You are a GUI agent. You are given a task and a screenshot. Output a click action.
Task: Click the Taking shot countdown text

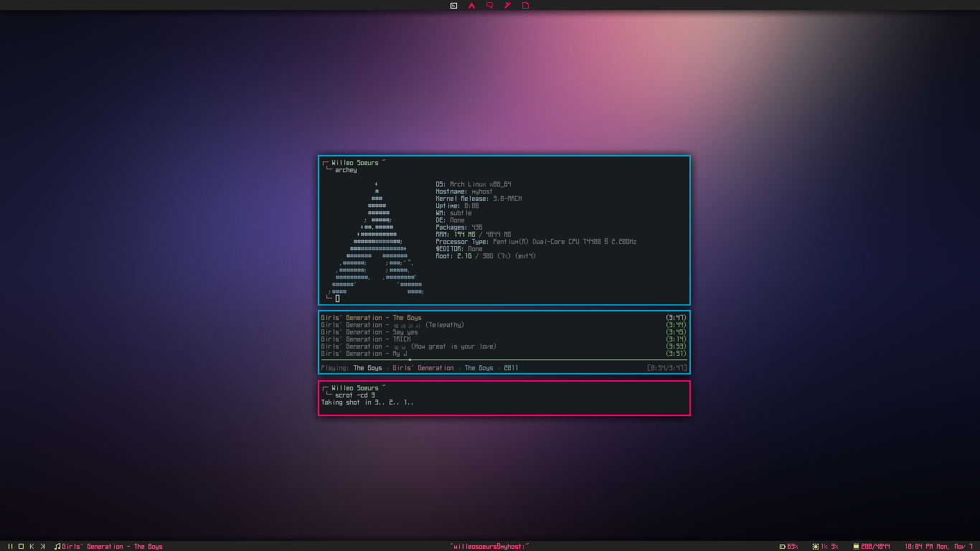[x=367, y=402]
